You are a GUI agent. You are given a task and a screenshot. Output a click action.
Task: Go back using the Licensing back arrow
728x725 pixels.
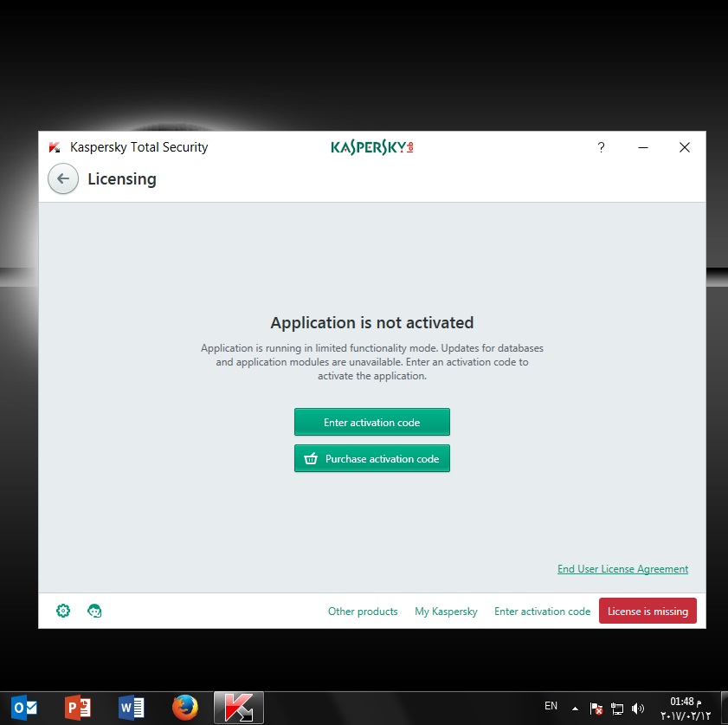[x=63, y=178]
